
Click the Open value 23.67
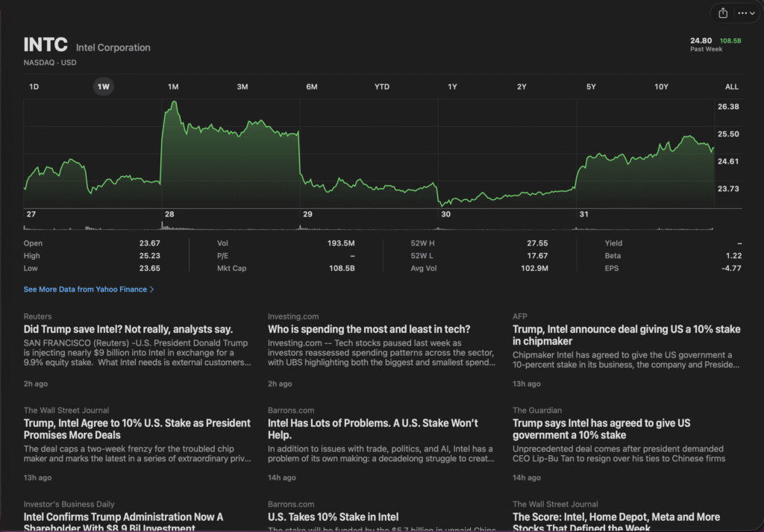(x=149, y=243)
